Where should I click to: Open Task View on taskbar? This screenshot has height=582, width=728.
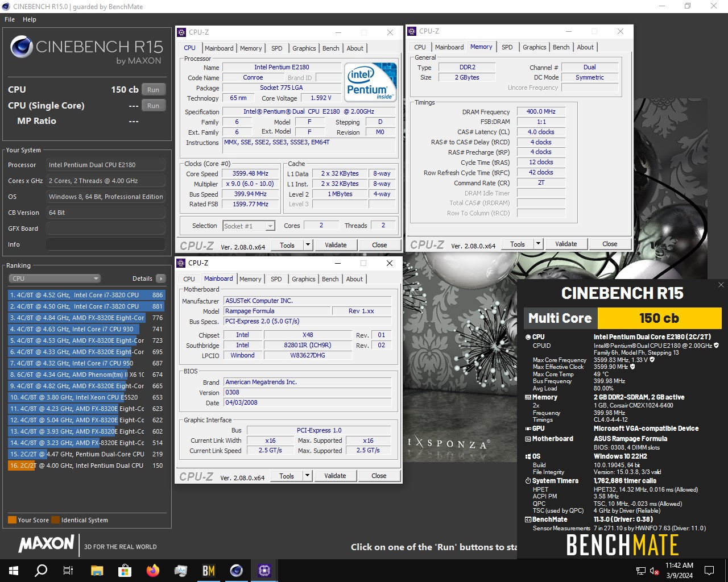pos(68,571)
